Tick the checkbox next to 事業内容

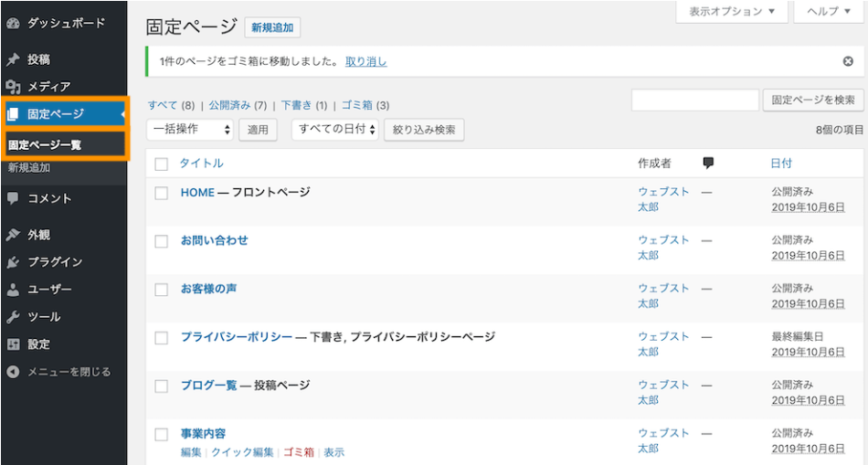(162, 434)
